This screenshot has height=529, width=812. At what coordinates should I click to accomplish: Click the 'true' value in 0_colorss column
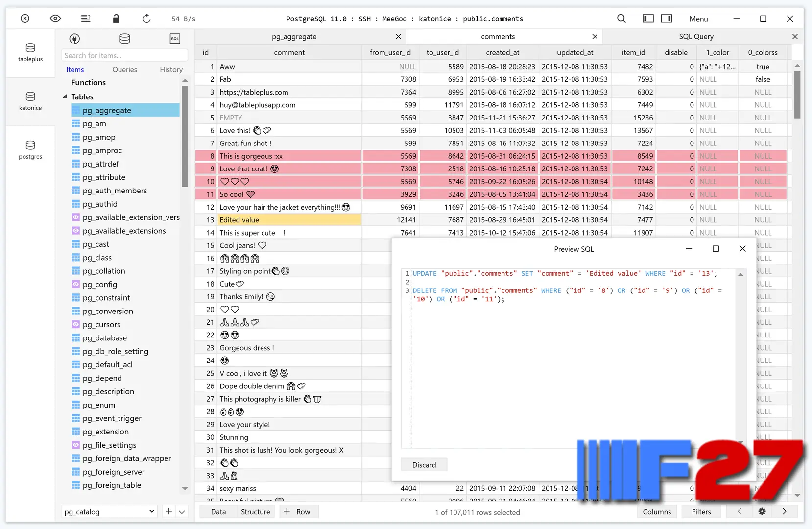tap(763, 67)
